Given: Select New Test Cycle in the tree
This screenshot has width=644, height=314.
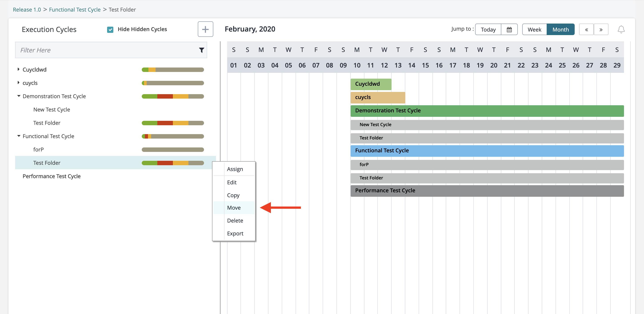Looking at the screenshot, I should click(x=52, y=109).
